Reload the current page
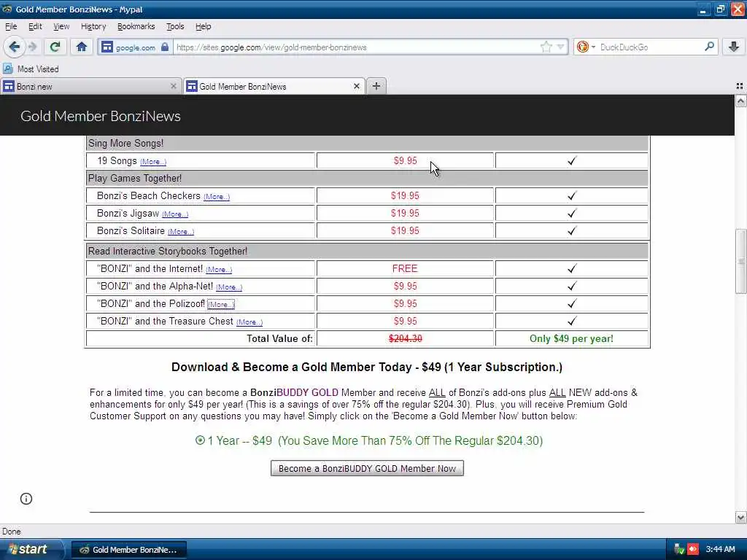The width and height of the screenshot is (747, 560). [x=55, y=47]
